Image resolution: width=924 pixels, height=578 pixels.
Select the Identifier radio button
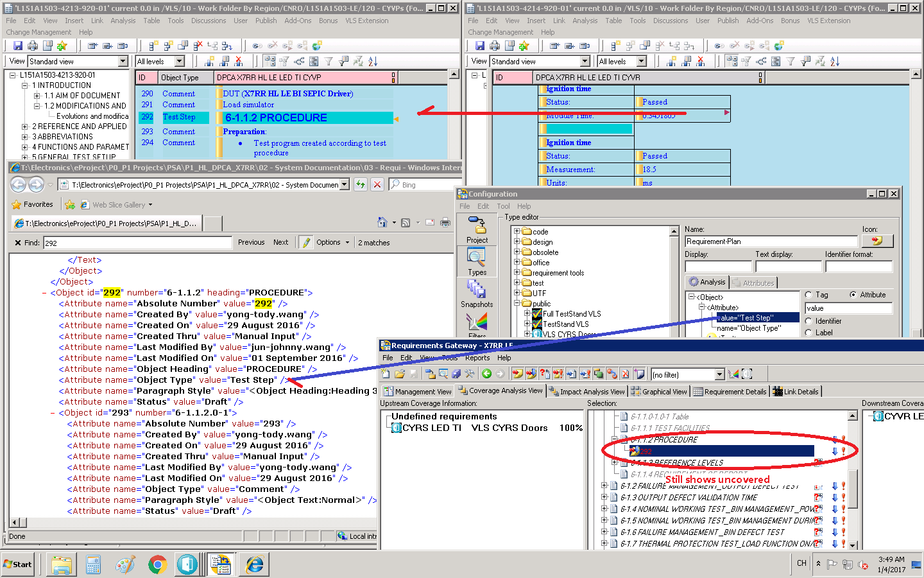click(809, 321)
